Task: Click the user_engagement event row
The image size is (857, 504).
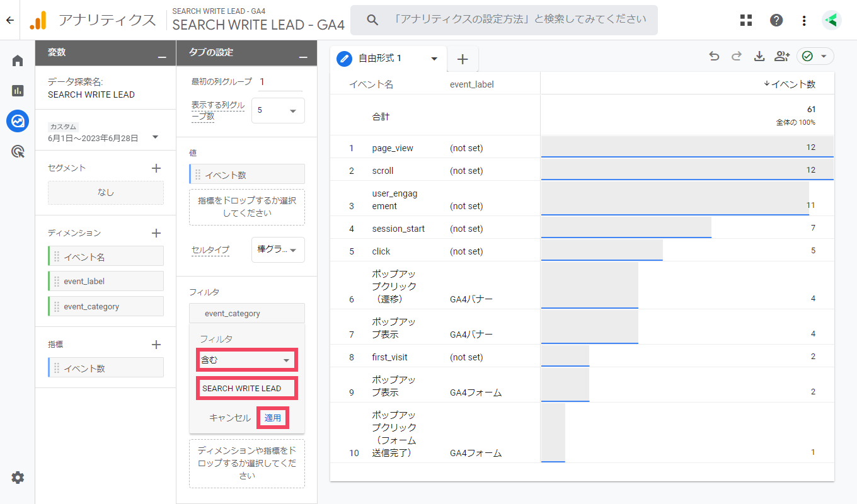Action: (x=582, y=199)
